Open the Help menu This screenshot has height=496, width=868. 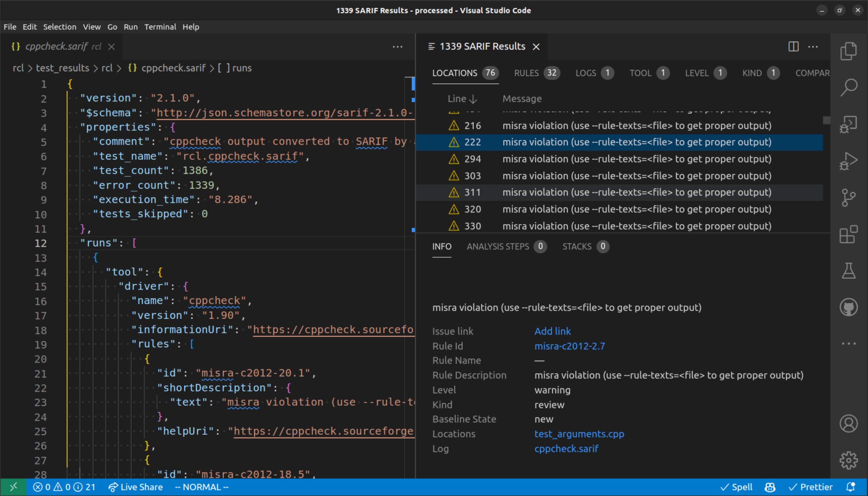click(191, 27)
